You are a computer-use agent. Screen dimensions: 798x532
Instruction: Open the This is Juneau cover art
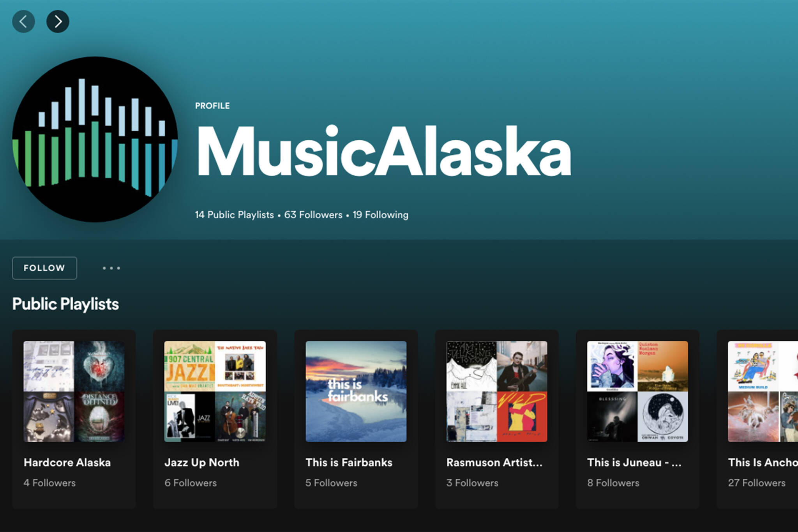(x=638, y=392)
